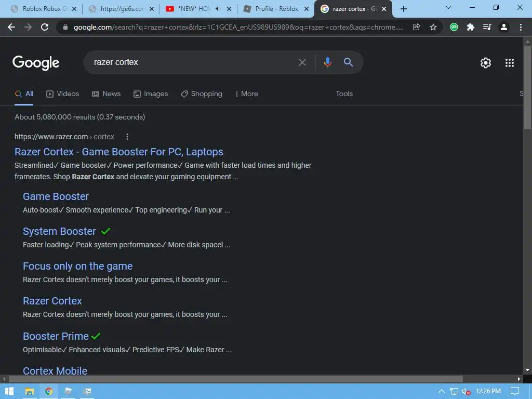The image size is (532, 399).
Task: Open Google apps grid
Action: 509,63
